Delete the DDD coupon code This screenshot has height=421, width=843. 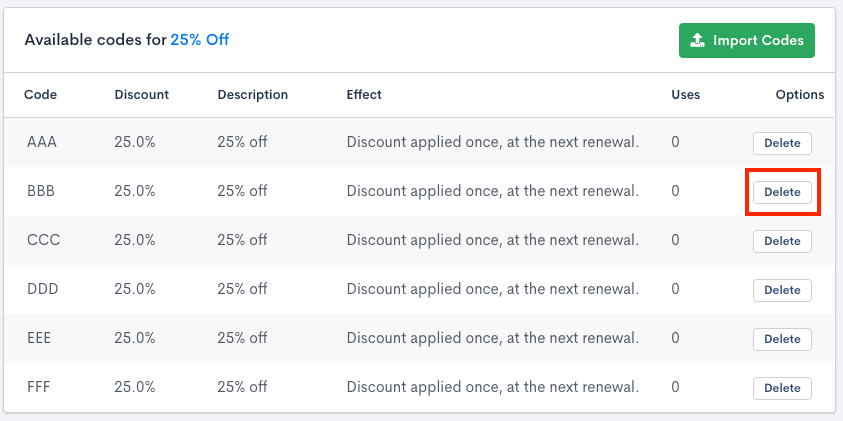[x=782, y=290]
